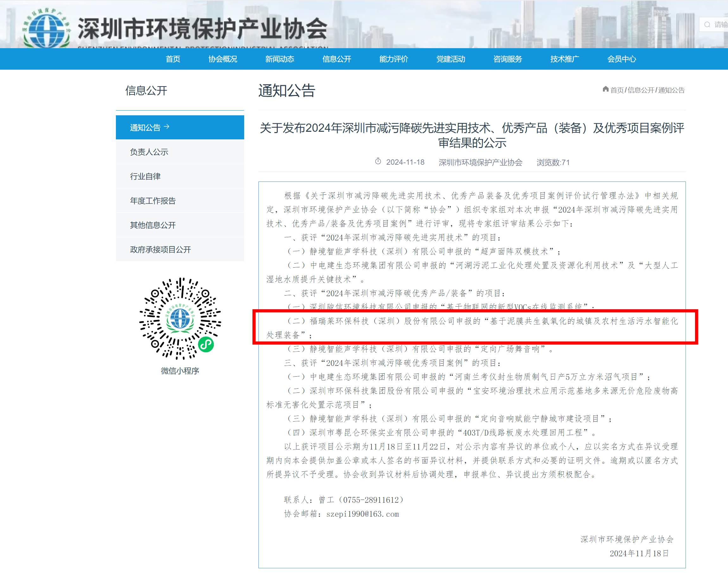This screenshot has width=728, height=580.
Task: Open the 协会概况 menu item
Action: [x=223, y=59]
